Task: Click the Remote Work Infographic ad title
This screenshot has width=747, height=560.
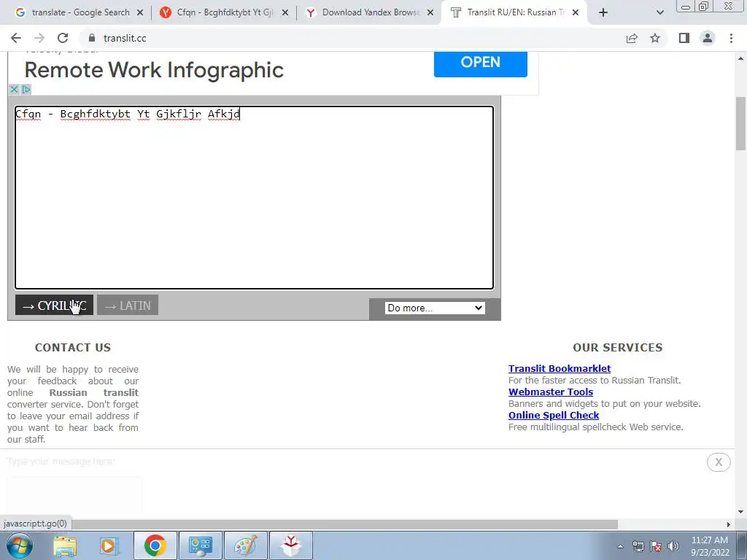Action: [x=154, y=70]
